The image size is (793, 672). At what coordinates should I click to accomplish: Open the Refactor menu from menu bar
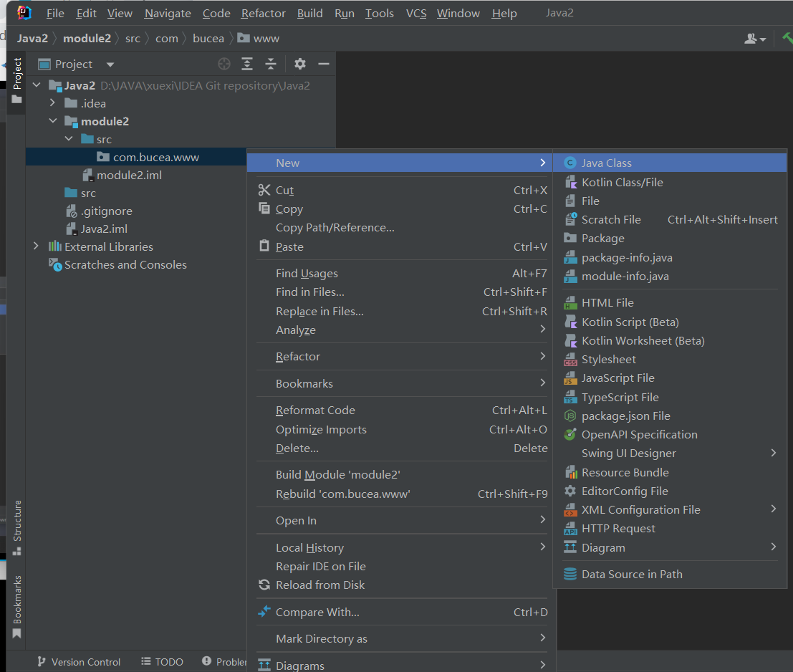click(x=262, y=13)
